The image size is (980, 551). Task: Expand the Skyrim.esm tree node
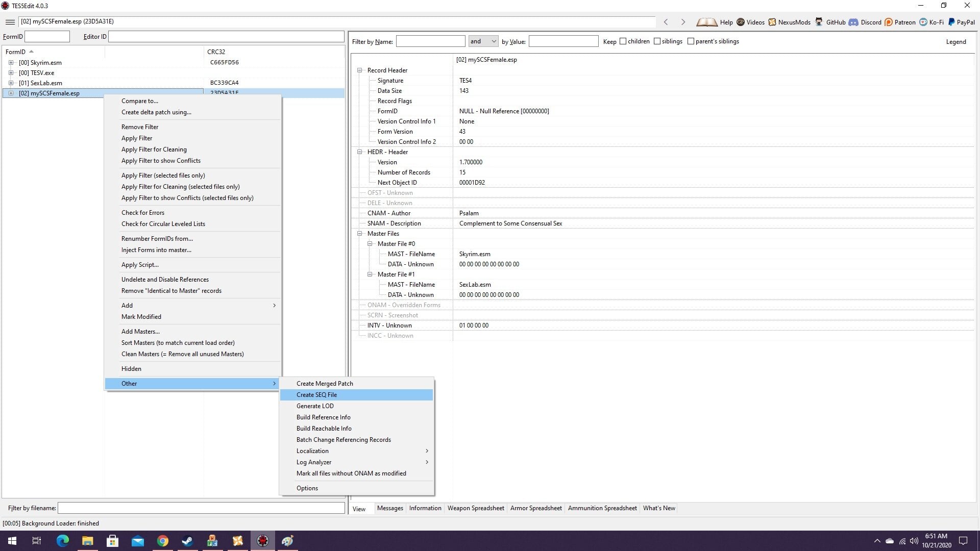coord(11,62)
